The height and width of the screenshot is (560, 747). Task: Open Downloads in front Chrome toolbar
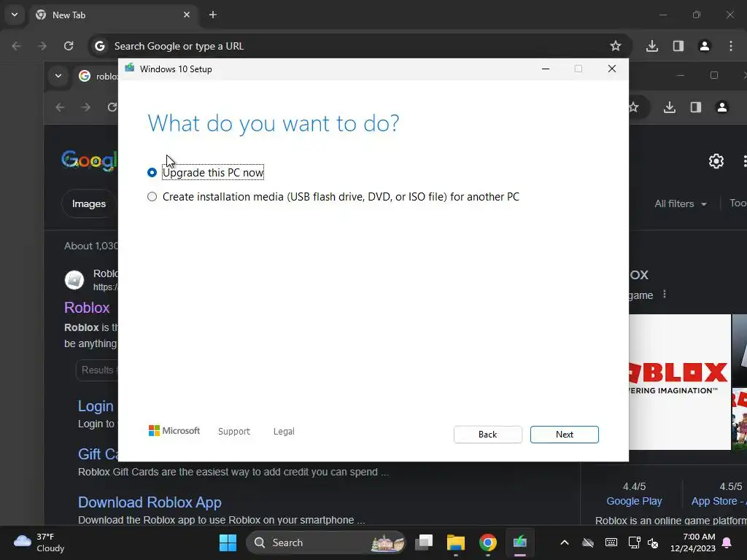coord(652,46)
